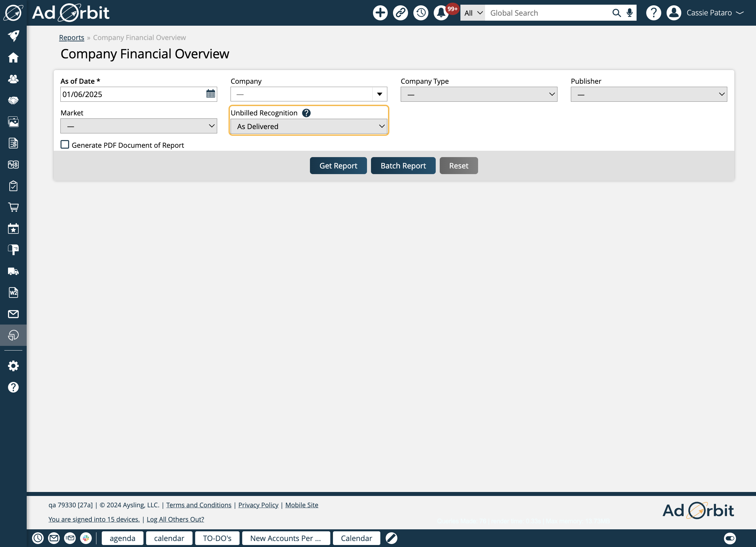The image size is (756, 547).
Task: Open the Slack icon in bottom bar
Action: point(86,538)
